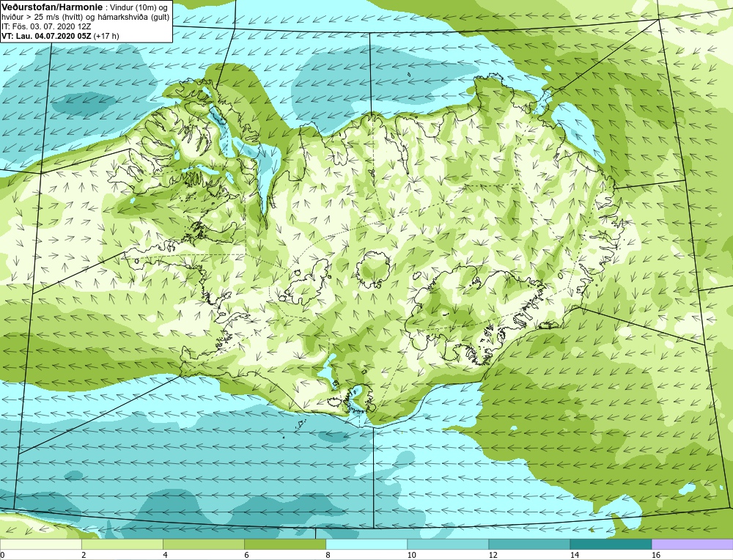Click the 'IT: Fös. 03. 07. 2020 12Z' line
The height and width of the screenshot is (560, 733).
coord(45,26)
